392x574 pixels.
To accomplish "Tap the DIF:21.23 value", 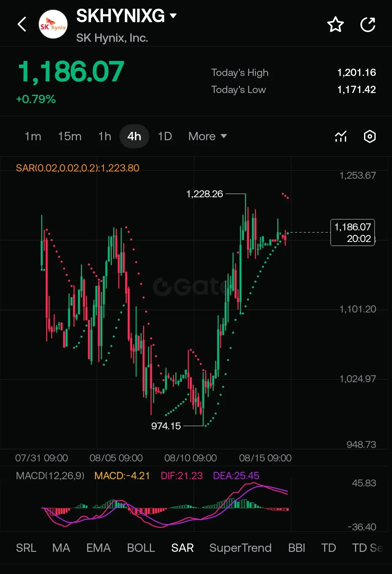I will 181,476.
